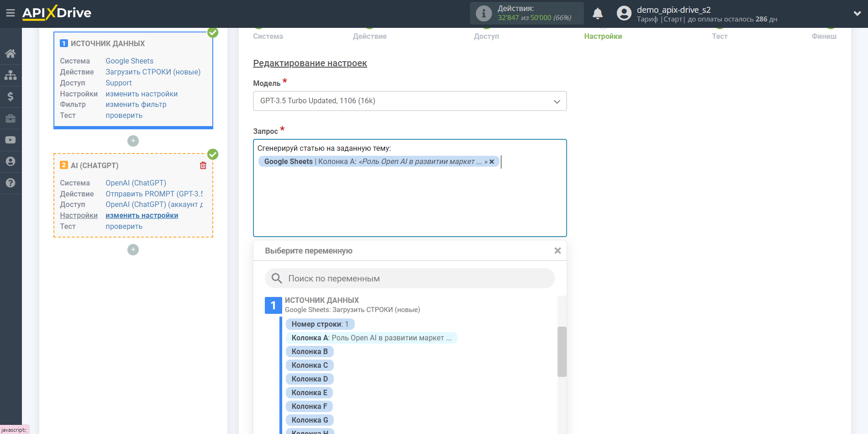Click the AI (CHATGPT) block header

coord(95,165)
